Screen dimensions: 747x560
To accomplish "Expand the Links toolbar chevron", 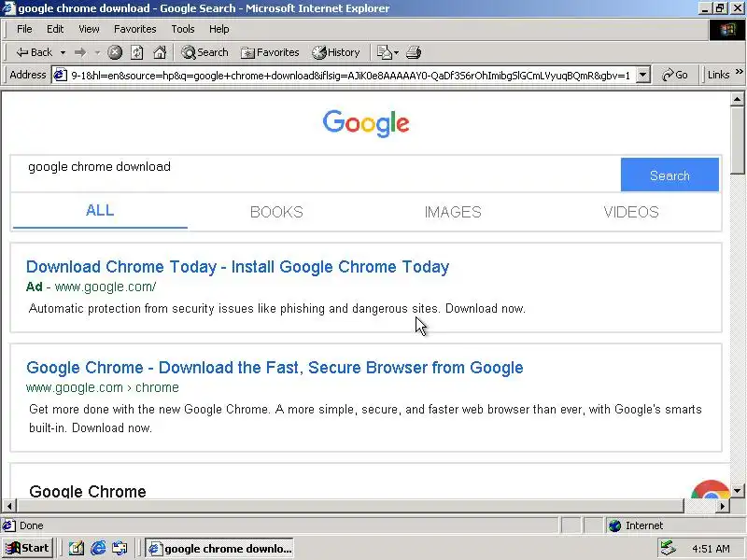I will click(739, 72).
